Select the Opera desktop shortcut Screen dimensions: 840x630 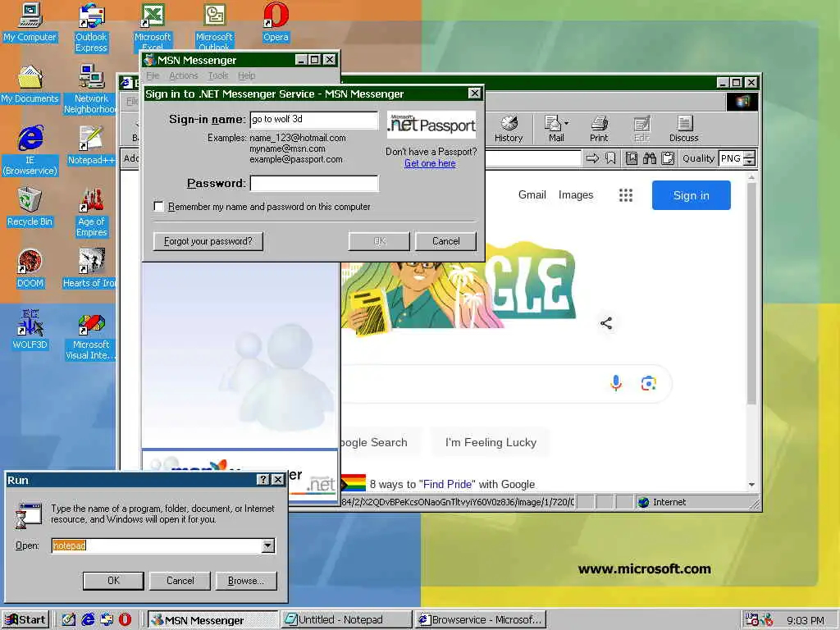pyautogui.click(x=276, y=22)
